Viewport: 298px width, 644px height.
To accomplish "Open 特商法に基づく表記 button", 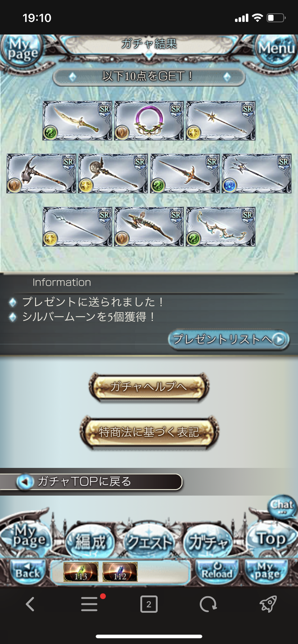I will (x=149, y=432).
